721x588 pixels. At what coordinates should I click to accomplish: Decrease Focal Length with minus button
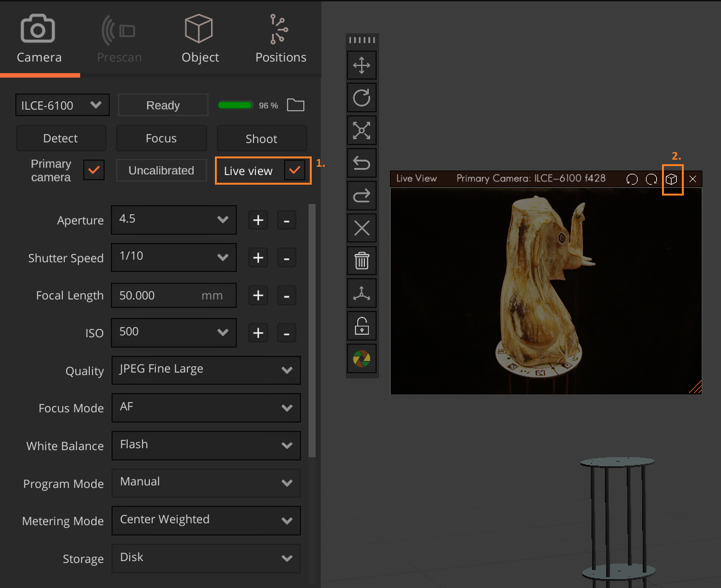pyautogui.click(x=287, y=295)
